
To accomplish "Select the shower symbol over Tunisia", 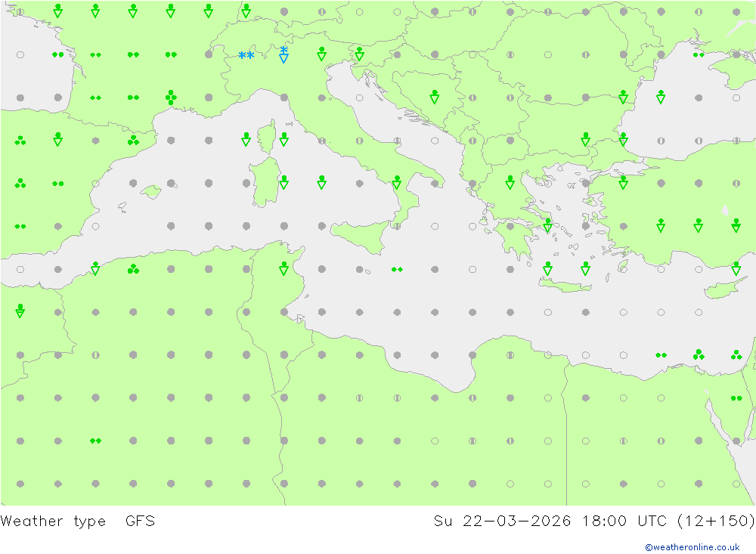I will [284, 268].
